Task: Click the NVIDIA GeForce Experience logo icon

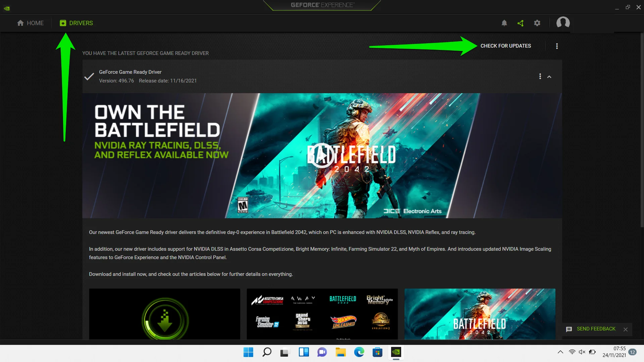Action: [7, 7]
